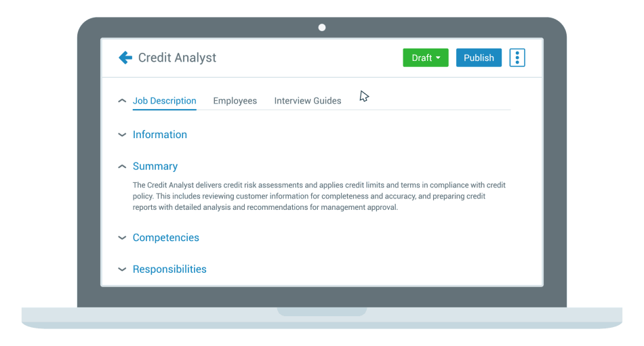Expand the Responsibilities section chevron
This screenshot has width=644, height=346.
(122, 269)
